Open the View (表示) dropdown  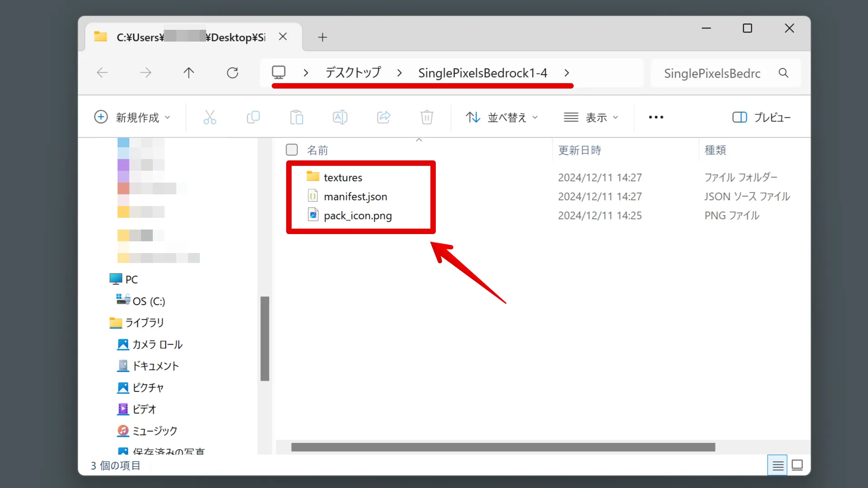coord(591,117)
